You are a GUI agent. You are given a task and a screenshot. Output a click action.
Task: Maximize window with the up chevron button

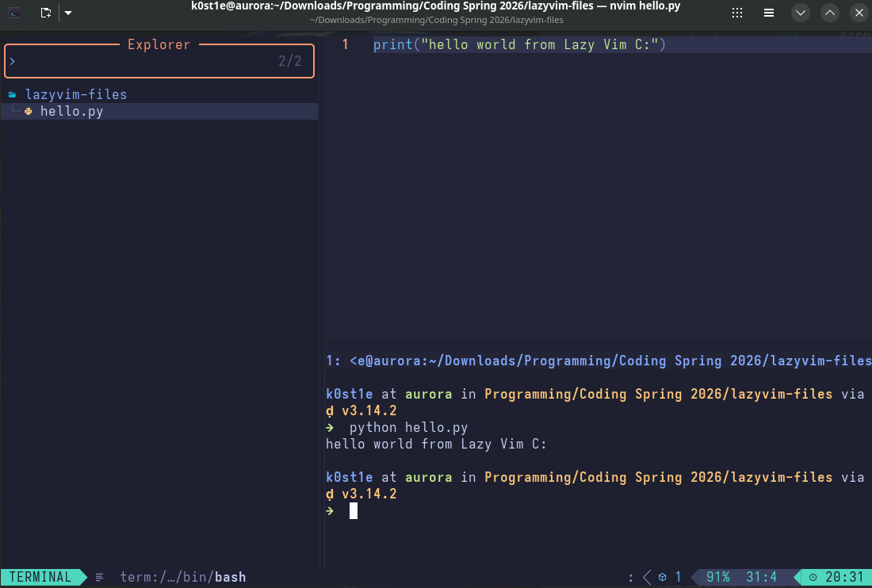pos(830,13)
